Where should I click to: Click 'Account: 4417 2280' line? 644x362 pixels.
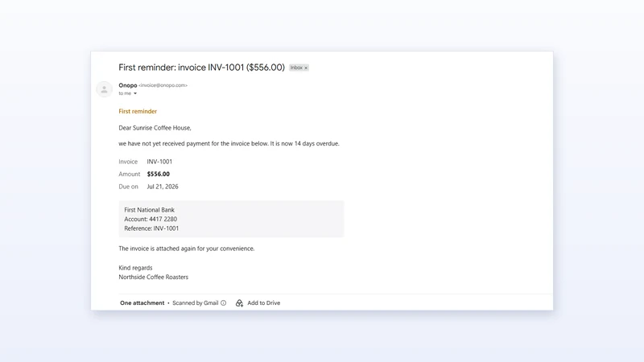[151, 219]
